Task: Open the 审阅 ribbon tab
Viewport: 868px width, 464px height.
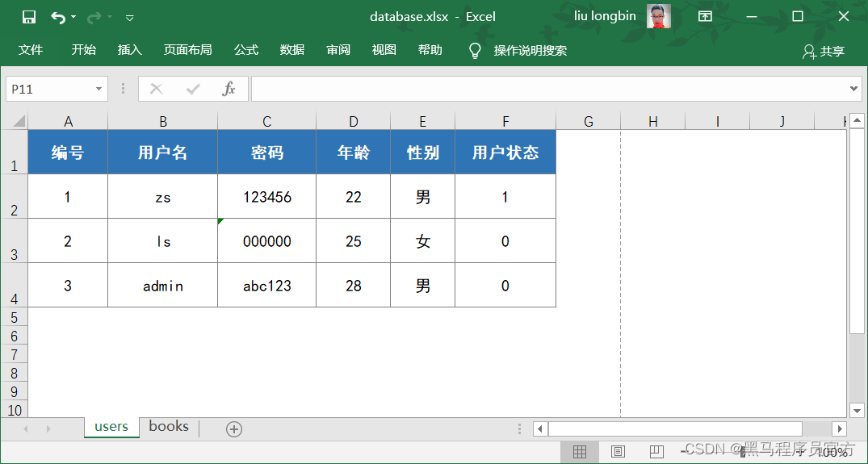Action: (x=338, y=50)
